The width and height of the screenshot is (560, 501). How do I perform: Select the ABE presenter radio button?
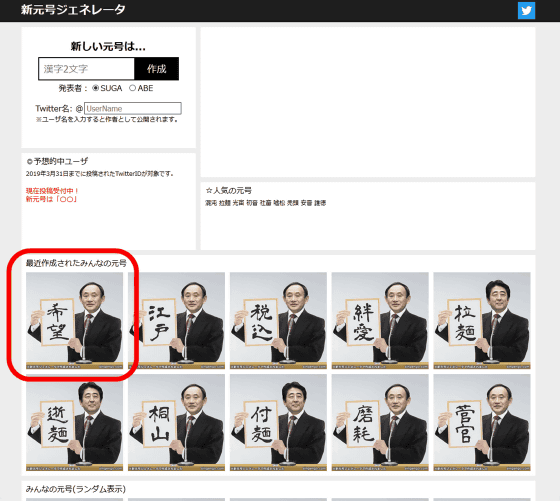click(x=132, y=88)
